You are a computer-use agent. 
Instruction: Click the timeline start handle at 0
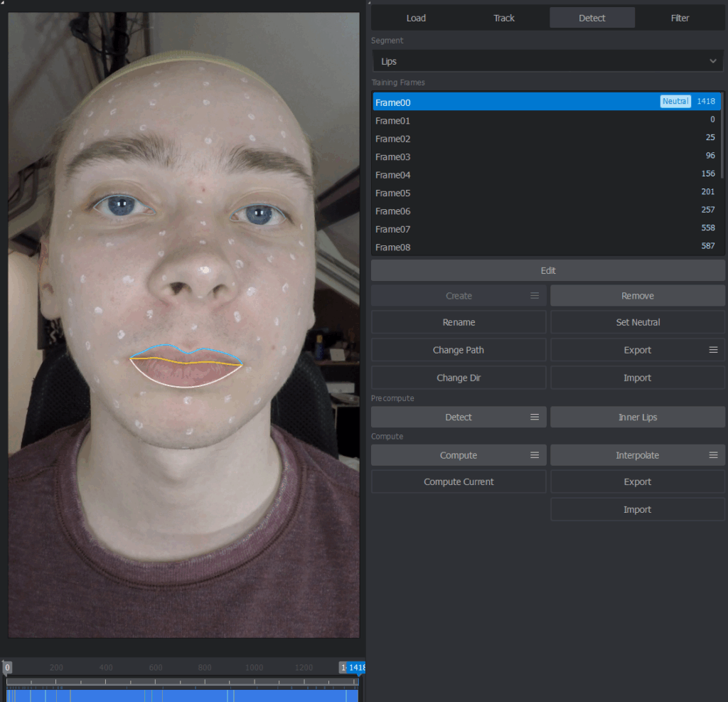pos(7,668)
